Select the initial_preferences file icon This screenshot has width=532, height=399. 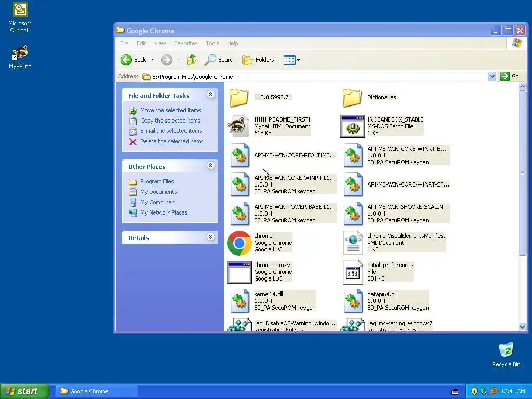tap(353, 272)
